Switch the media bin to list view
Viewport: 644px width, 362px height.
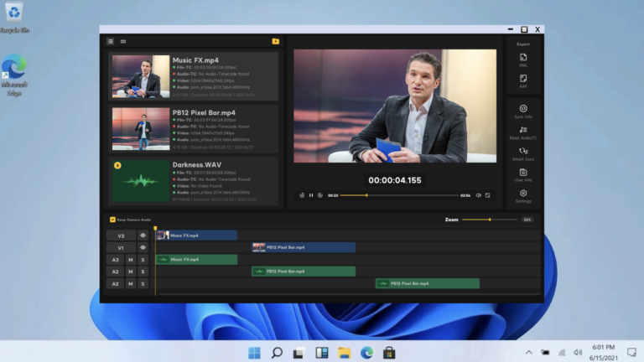click(111, 41)
